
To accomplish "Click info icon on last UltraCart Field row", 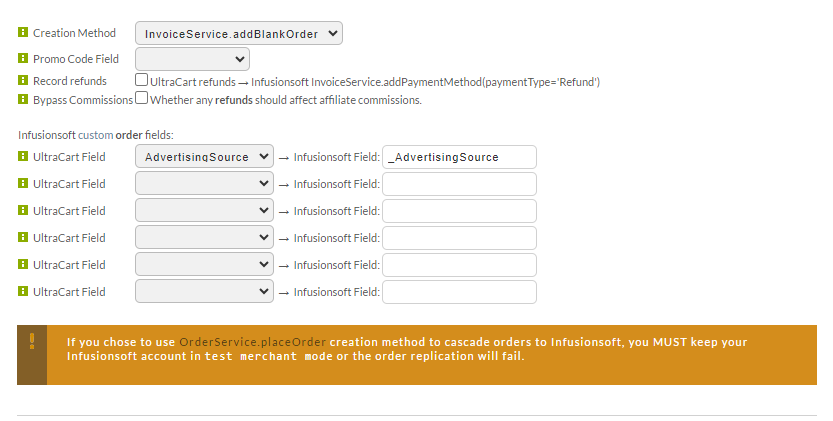I will click(x=23, y=291).
